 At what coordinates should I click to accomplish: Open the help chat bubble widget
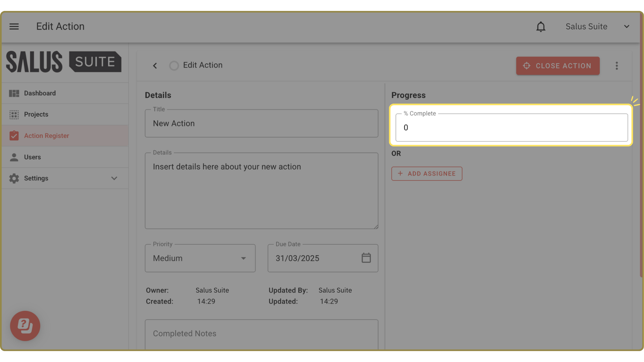pyautogui.click(x=25, y=326)
